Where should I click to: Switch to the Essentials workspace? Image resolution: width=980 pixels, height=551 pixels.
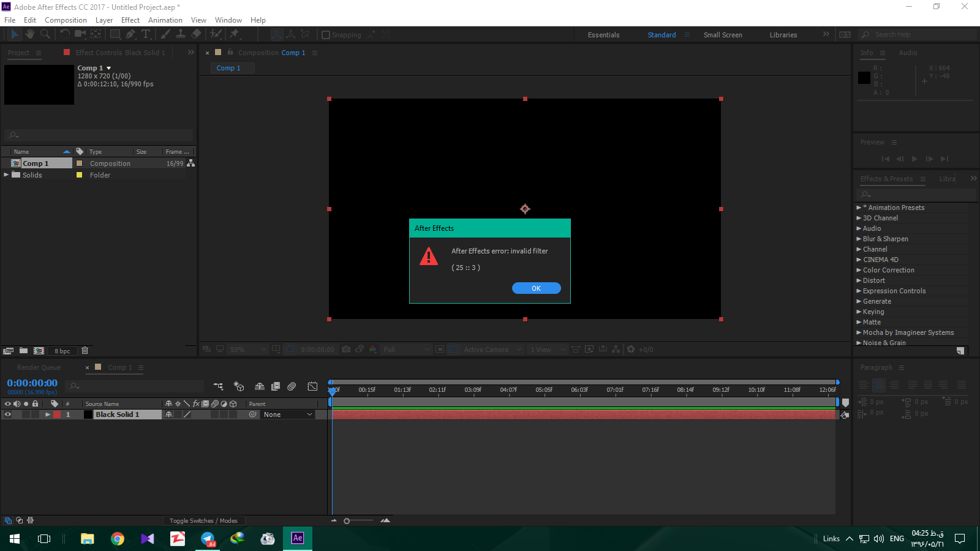[603, 35]
